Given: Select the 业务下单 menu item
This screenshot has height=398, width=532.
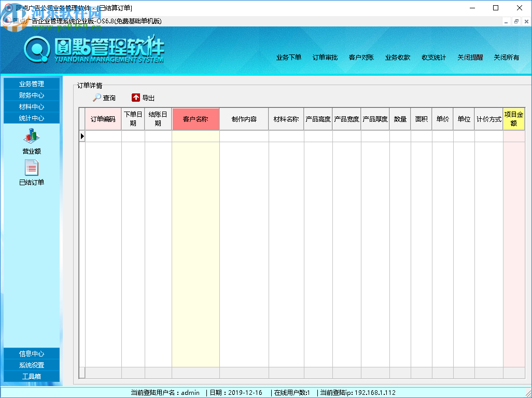Looking at the screenshot, I should [288, 58].
